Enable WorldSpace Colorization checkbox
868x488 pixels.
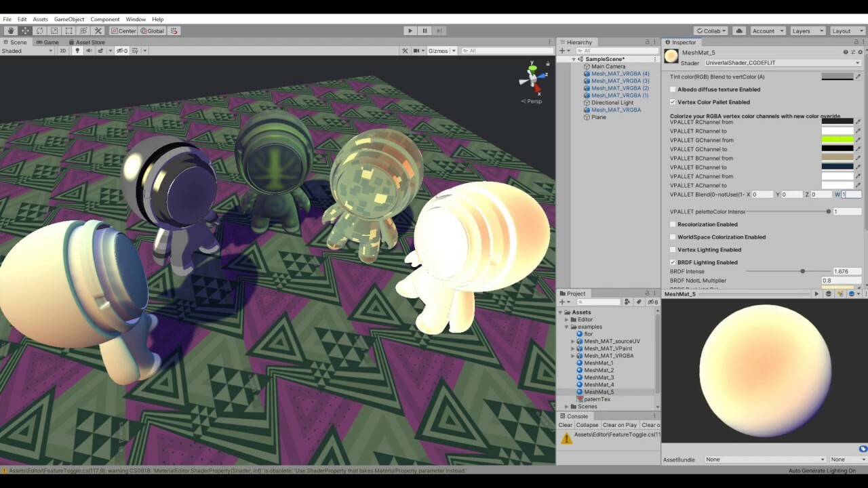click(x=673, y=237)
